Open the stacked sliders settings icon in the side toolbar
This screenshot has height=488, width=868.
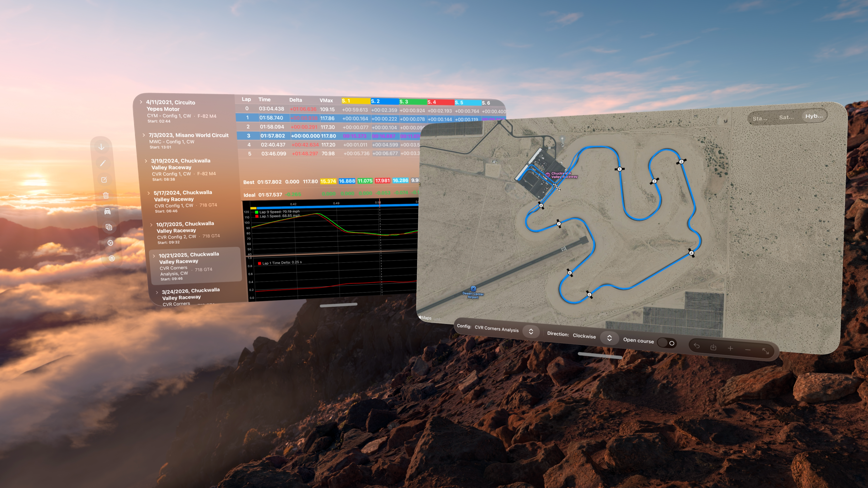click(x=109, y=227)
